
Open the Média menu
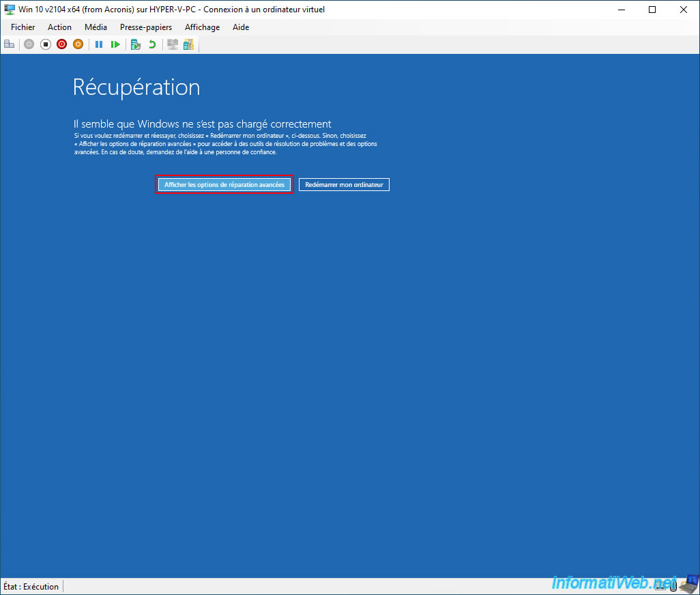coord(96,27)
